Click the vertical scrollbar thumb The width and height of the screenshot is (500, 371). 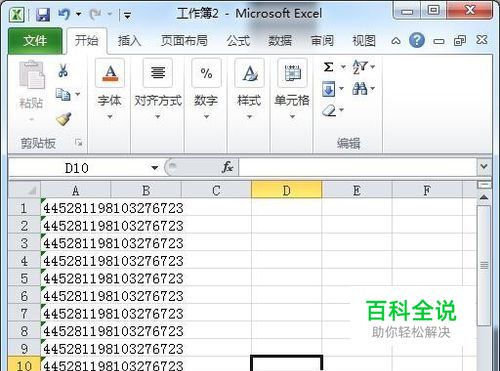tap(484, 266)
